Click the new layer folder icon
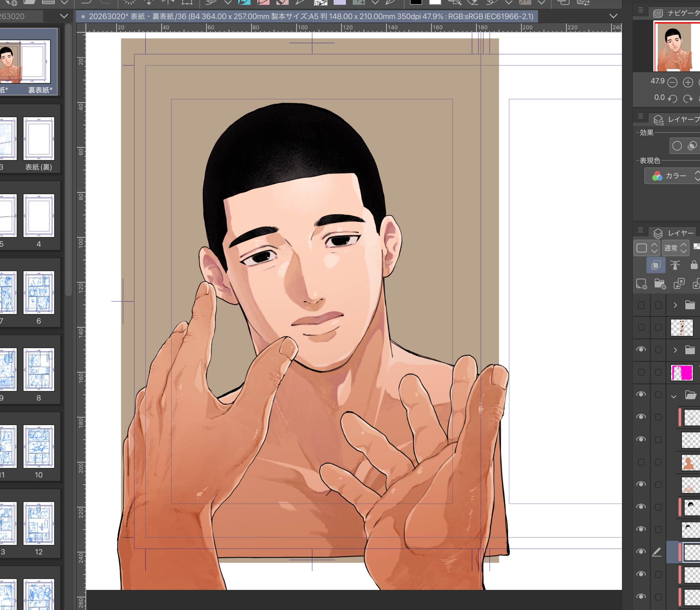Image resolution: width=700 pixels, height=610 pixels. tap(660, 283)
